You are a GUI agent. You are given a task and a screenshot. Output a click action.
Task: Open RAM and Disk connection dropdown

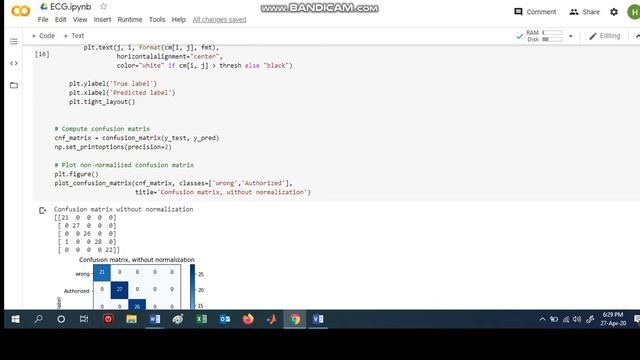point(571,36)
